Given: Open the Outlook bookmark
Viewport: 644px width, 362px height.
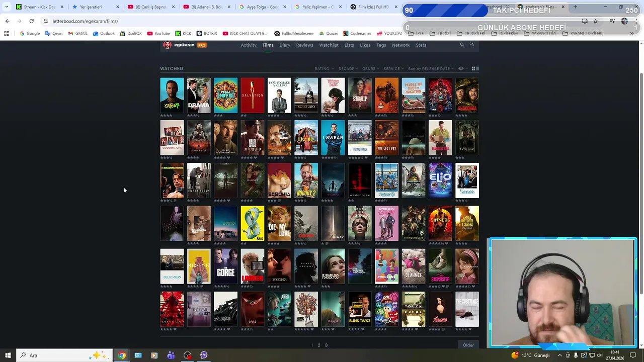Looking at the screenshot, I should click(104, 33).
